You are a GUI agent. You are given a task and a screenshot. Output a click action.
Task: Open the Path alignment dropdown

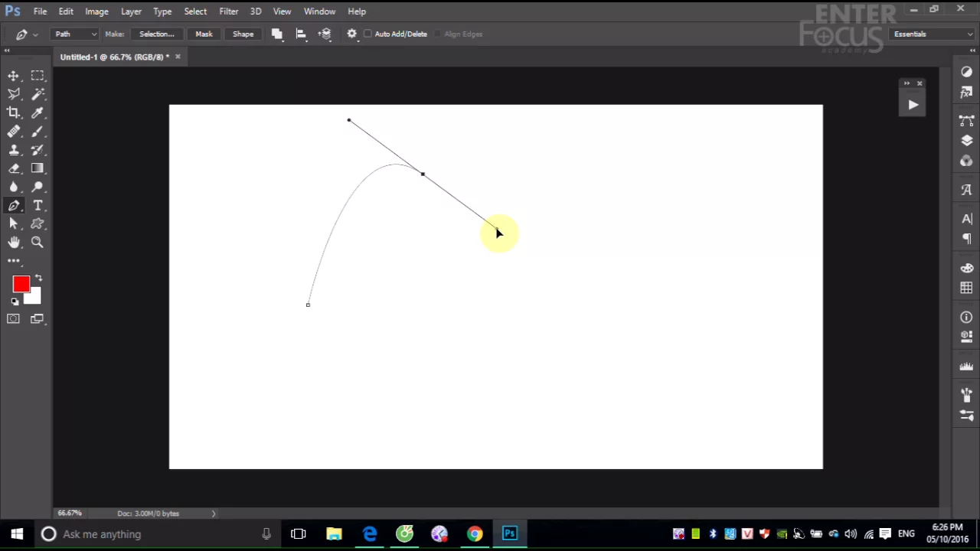point(301,34)
